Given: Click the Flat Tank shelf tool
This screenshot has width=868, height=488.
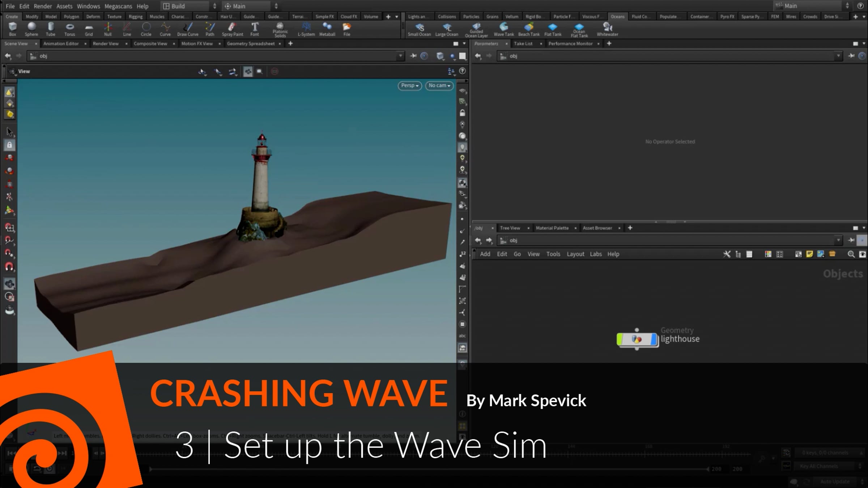Looking at the screenshot, I should click(553, 29).
